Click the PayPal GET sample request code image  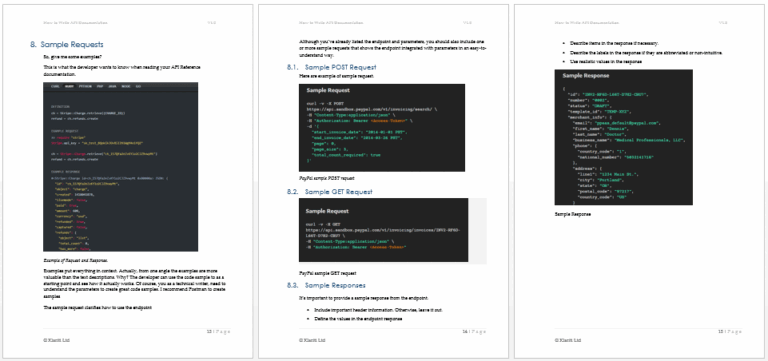tap(384, 230)
